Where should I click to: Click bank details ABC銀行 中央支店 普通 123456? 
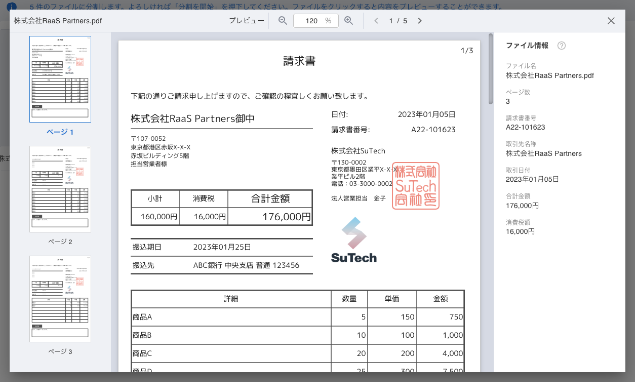(x=246, y=265)
